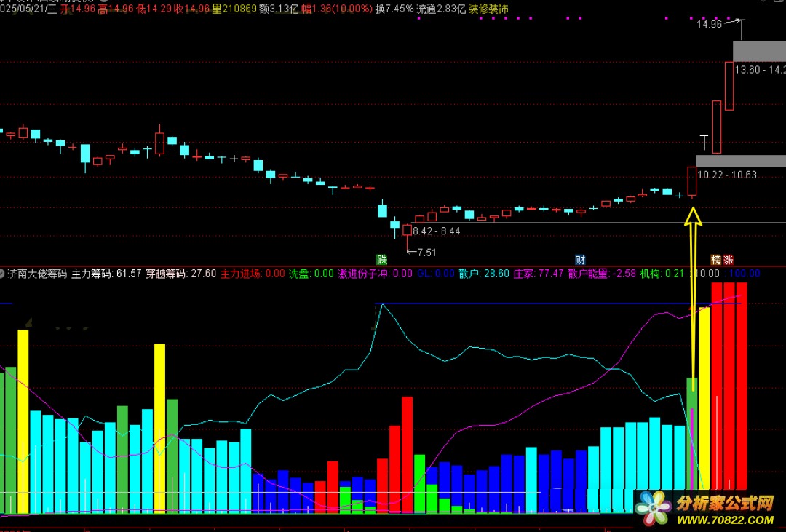Image resolution: width=786 pixels, height=532 pixels.
Task: Click the 幅1.36(10.00%) change figure
Action: [x=337, y=9]
